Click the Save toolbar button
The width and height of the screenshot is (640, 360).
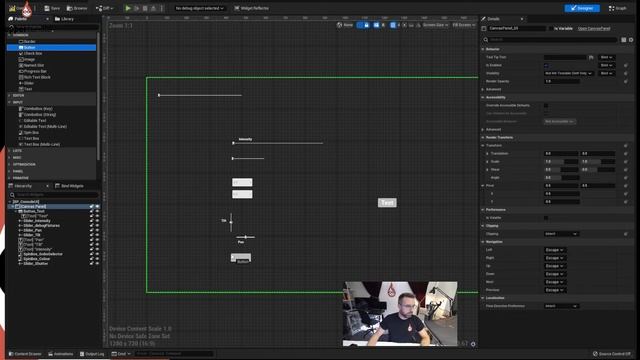click(52, 8)
